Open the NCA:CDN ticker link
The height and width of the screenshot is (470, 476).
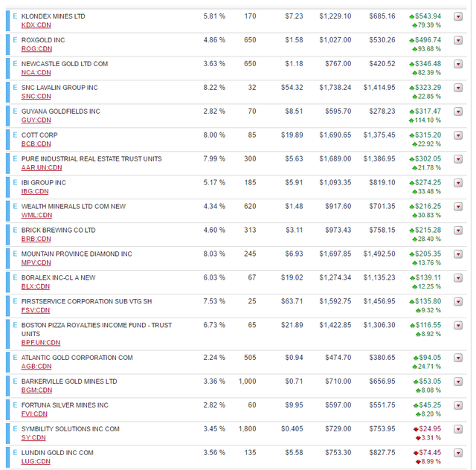(36, 73)
